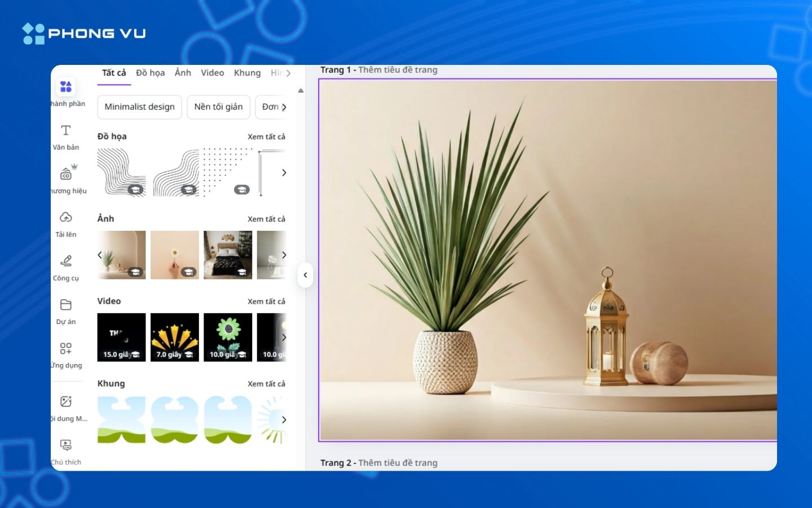Expand more category tabs with the chevron

pyautogui.click(x=289, y=72)
